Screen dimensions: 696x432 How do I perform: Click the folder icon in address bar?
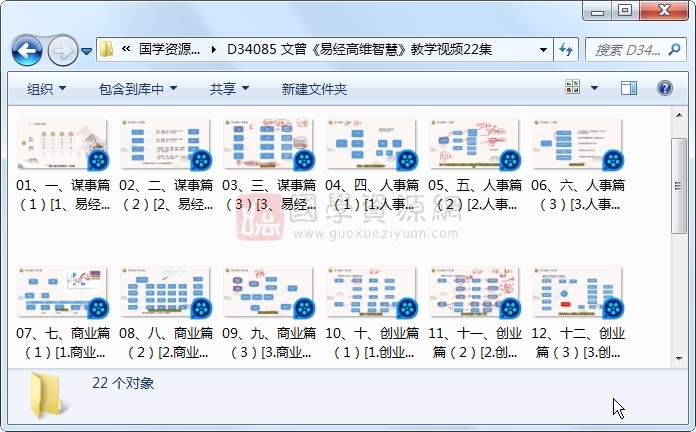(107, 49)
